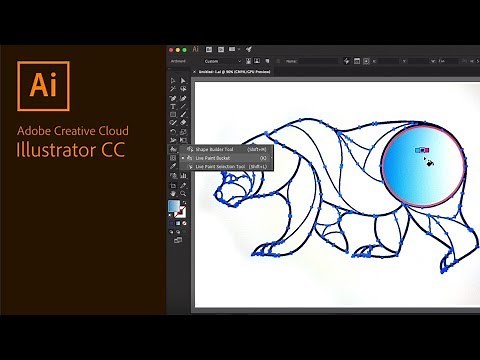The image size is (480, 360).
Task: Select the Rectangle tool
Action: [x=173, y=115]
